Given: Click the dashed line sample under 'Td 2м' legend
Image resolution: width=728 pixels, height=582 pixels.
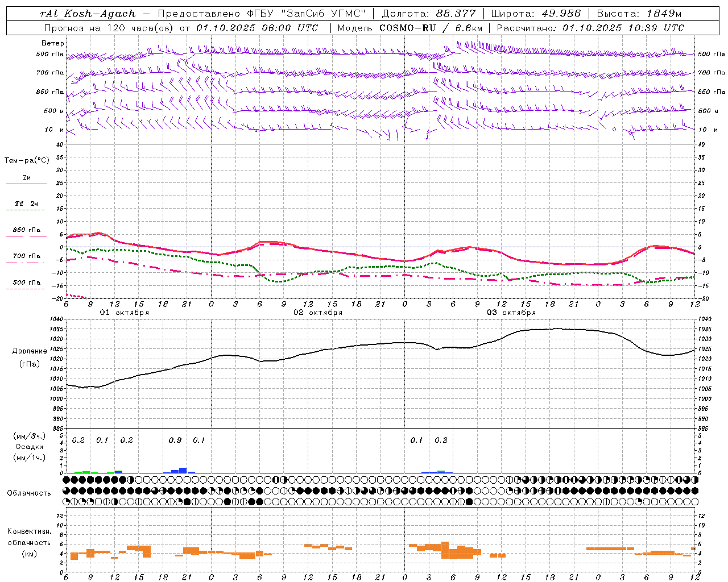Looking at the screenshot, I should [25, 210].
